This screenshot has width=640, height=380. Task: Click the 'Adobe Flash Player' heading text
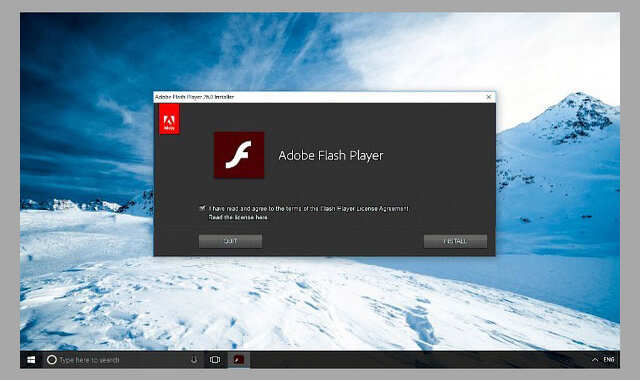(331, 156)
